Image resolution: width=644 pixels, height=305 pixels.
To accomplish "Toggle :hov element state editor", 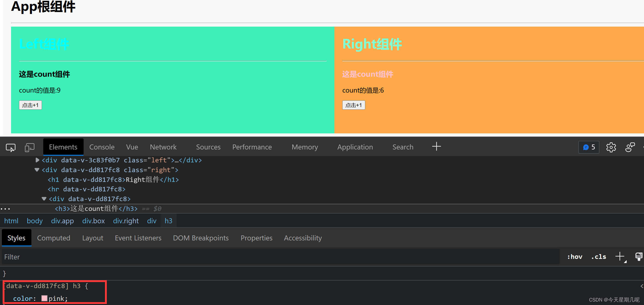I will 575,256.
